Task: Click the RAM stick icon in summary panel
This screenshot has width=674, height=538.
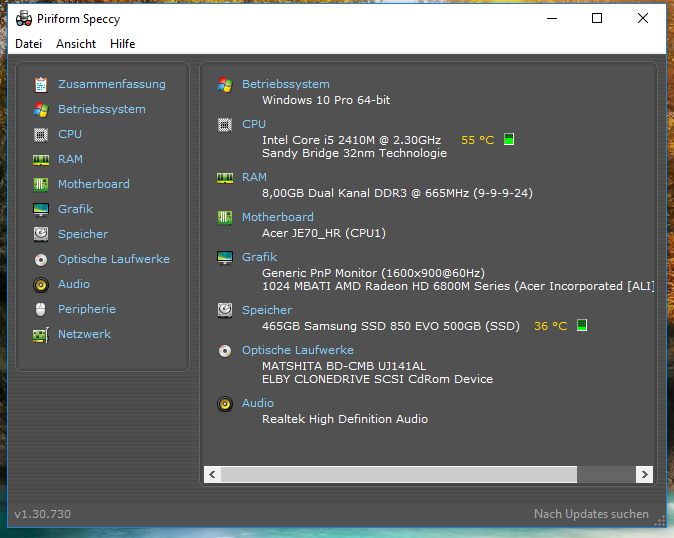Action: click(x=225, y=178)
